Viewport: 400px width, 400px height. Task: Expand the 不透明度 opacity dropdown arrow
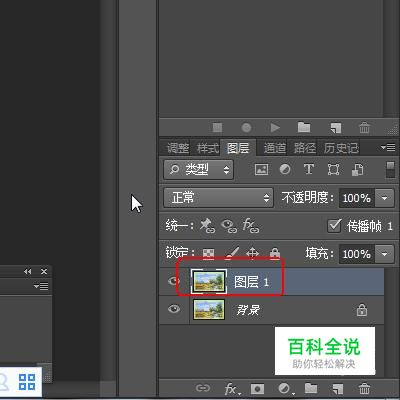click(384, 198)
